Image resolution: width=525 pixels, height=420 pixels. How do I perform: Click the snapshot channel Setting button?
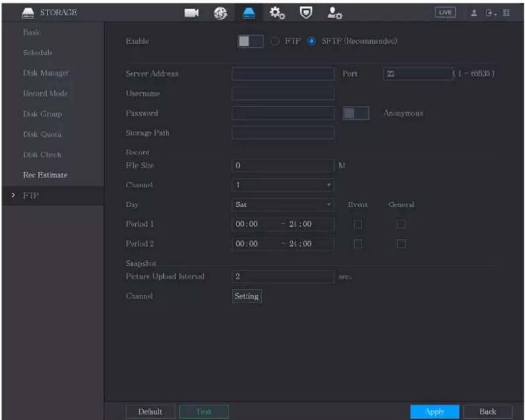[x=247, y=296]
